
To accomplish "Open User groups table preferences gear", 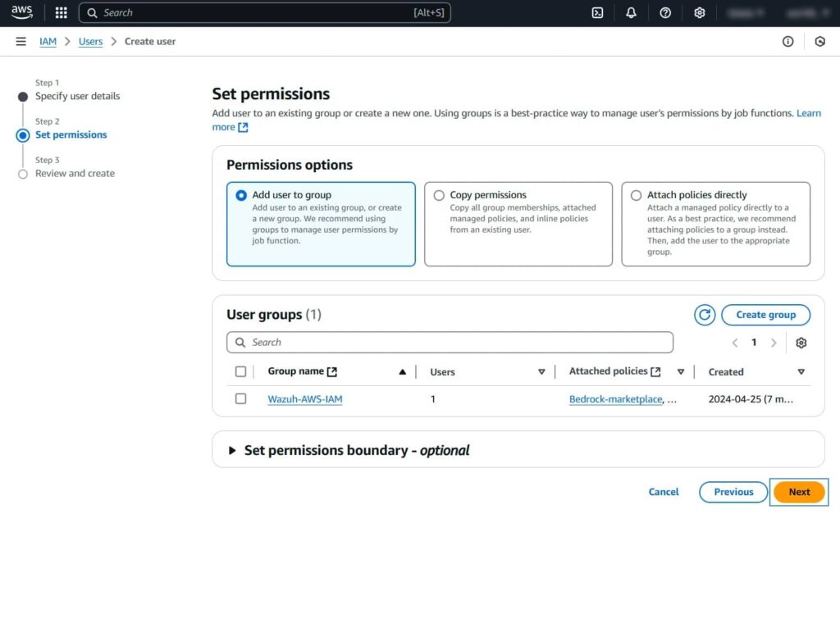I will point(801,343).
